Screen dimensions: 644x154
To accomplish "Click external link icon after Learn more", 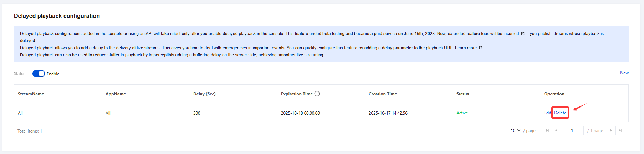I will [x=481, y=48].
